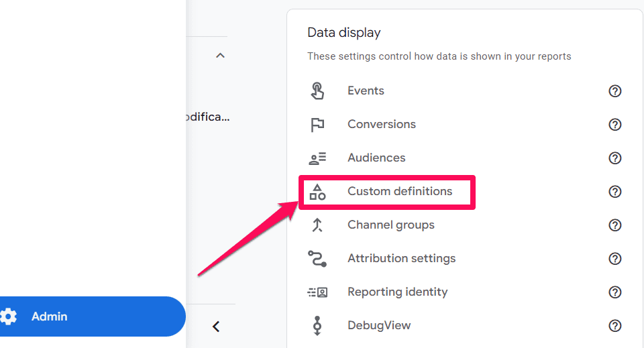Click the Channel groups merge icon
644x348 pixels.
317,225
